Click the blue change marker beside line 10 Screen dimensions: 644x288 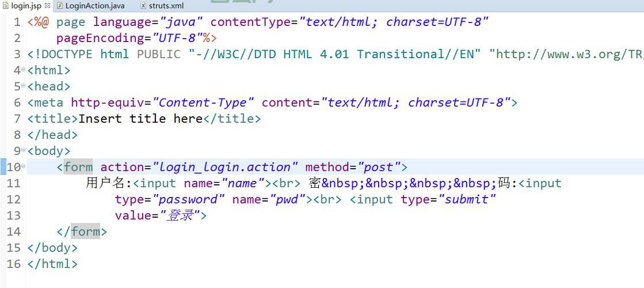(2, 167)
